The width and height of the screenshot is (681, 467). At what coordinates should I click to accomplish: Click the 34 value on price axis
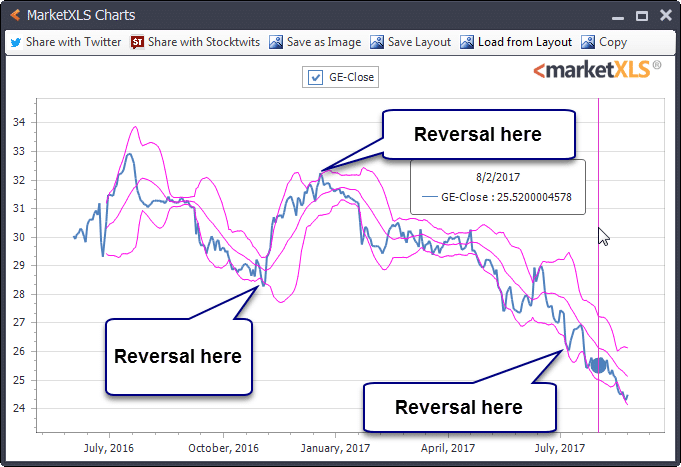[x=19, y=122]
